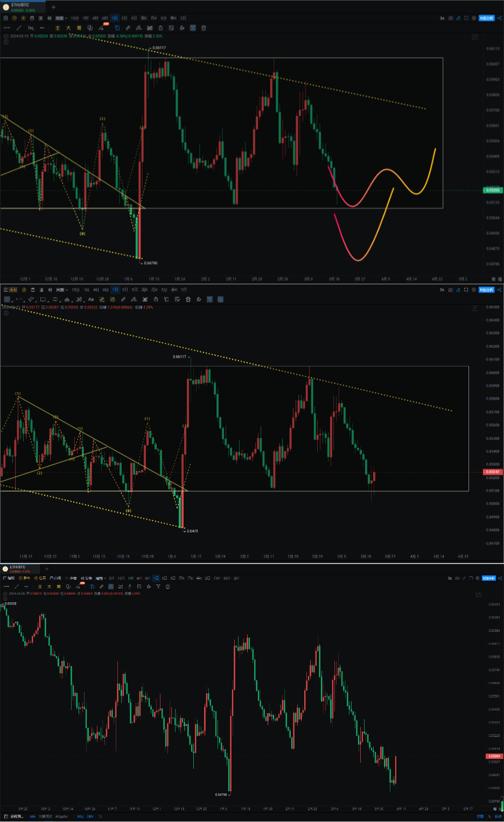Click funnel filter icon in bottom chart toolbar
This screenshot has height=822, width=504.
(x=158, y=587)
